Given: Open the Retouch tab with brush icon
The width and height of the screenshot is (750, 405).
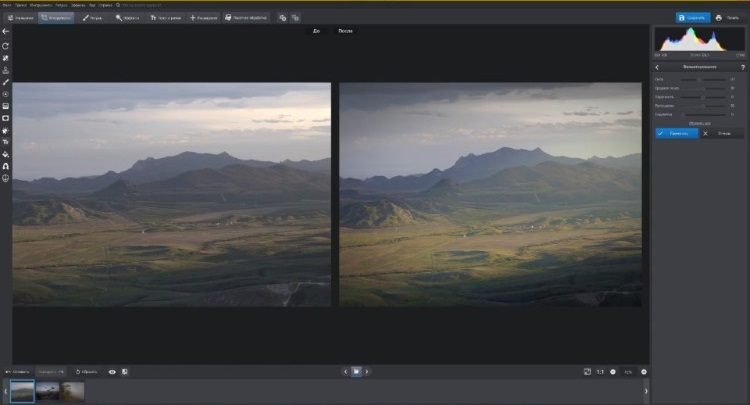Looking at the screenshot, I should point(92,17).
